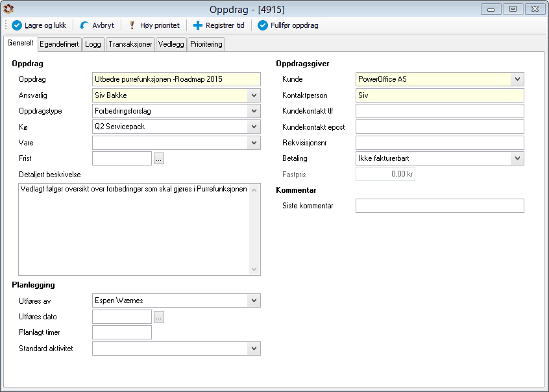Viewport: 549px width, 392px height.
Task: Click the Høy prioritet exclamation icon
Action: (x=132, y=25)
